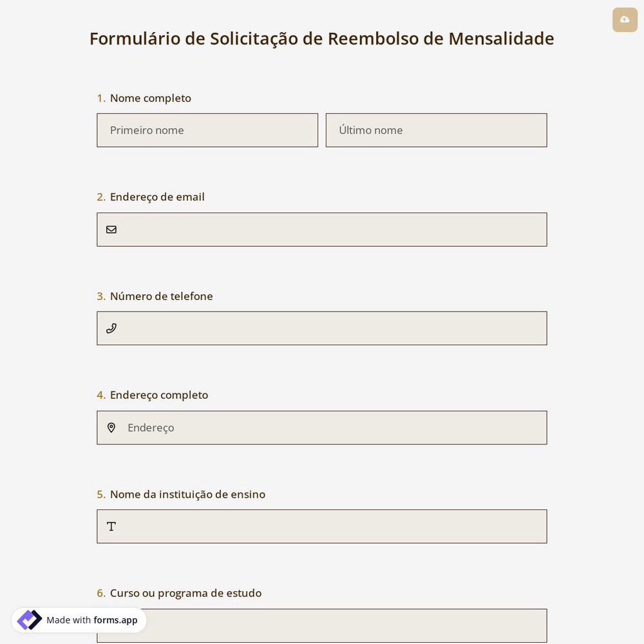This screenshot has height=644, width=644.
Task: Click the envelope icon in the email field
Action: click(x=111, y=229)
